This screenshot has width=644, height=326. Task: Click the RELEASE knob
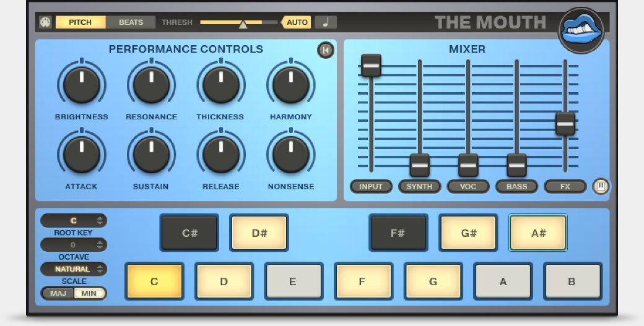pyautogui.click(x=221, y=155)
